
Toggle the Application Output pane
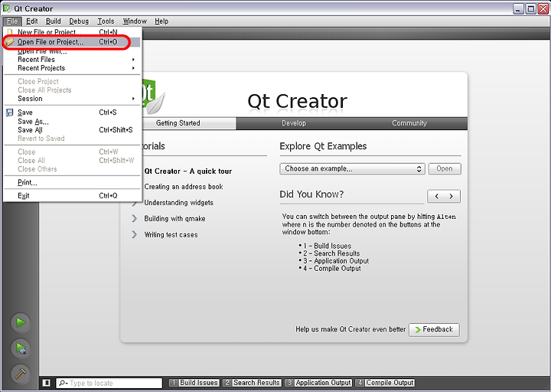click(318, 383)
